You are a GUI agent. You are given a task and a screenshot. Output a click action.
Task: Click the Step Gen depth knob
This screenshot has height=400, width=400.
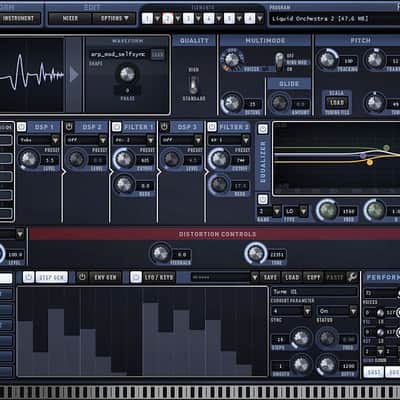click(x=327, y=364)
